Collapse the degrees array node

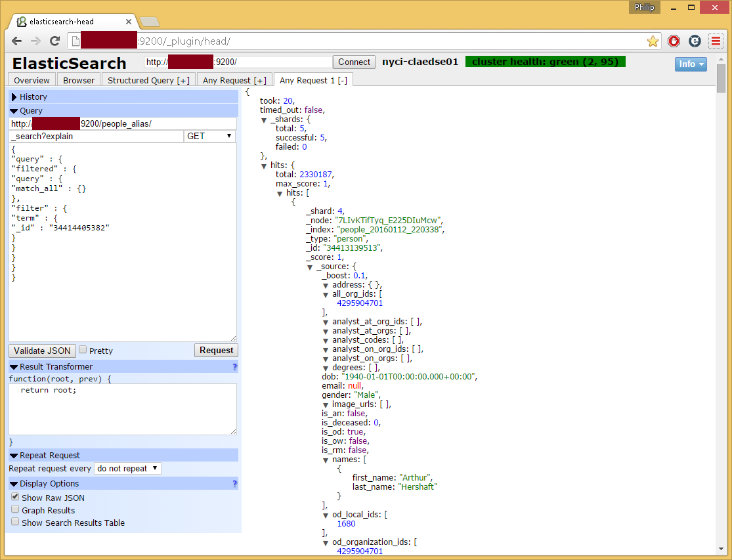click(x=326, y=369)
